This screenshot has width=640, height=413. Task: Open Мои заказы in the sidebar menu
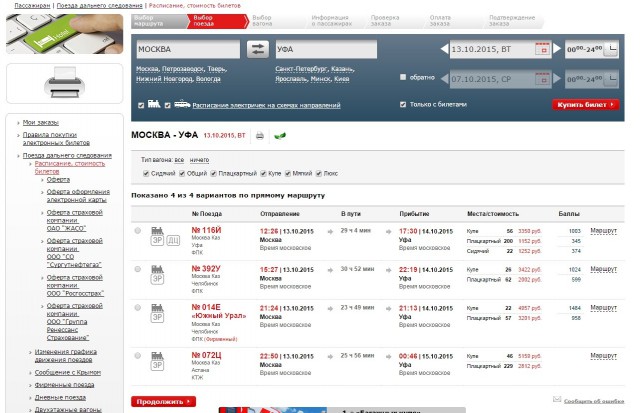tap(42, 122)
